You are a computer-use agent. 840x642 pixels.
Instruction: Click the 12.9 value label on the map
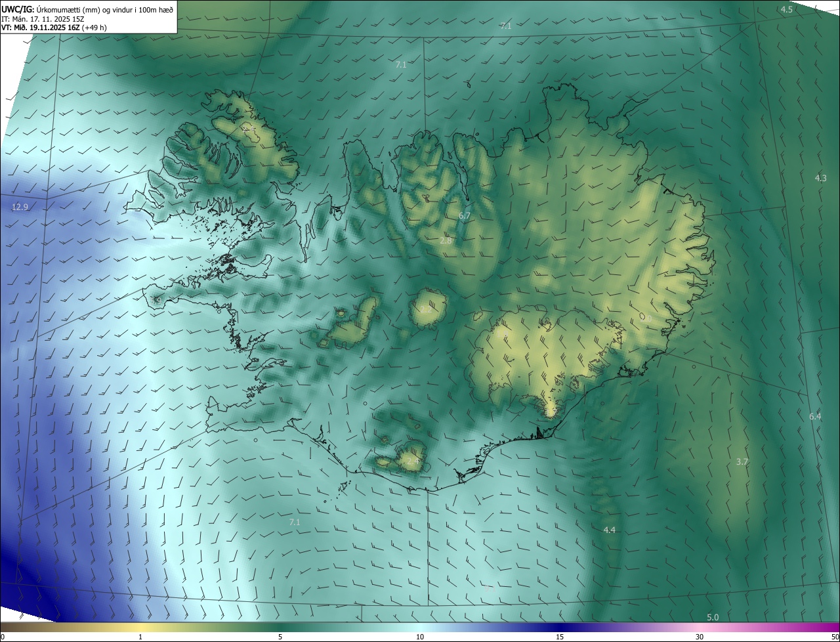(x=20, y=207)
